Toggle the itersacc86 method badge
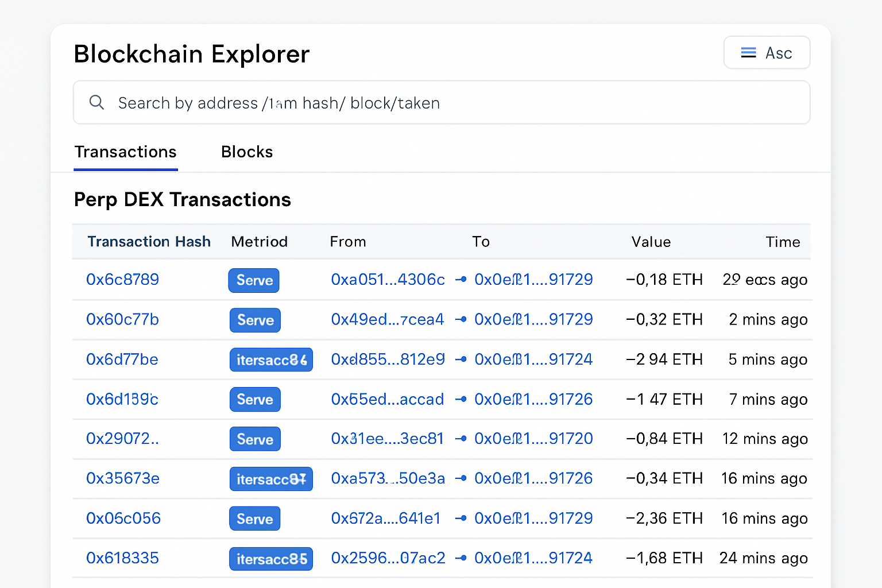Screen dimensions: 882x588 tap(271, 359)
